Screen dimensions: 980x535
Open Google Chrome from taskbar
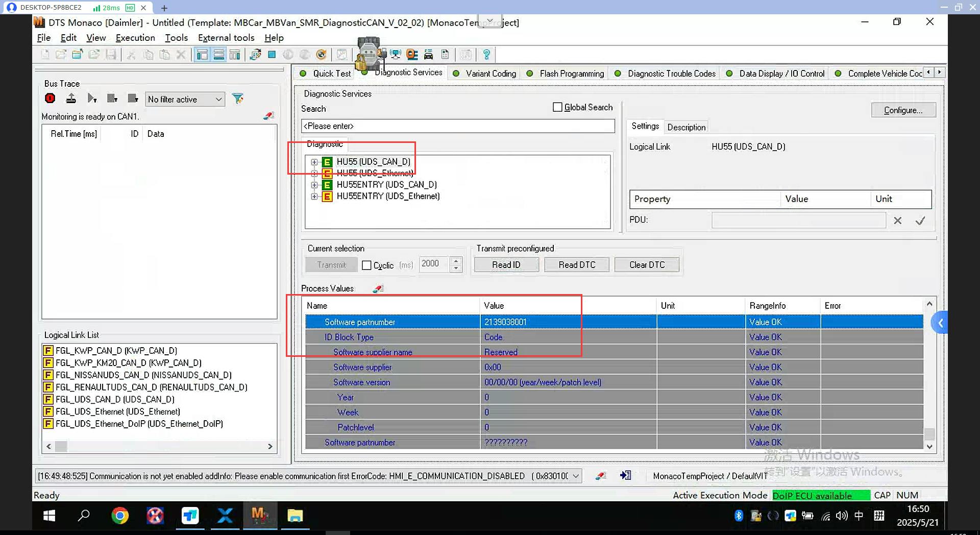click(120, 516)
